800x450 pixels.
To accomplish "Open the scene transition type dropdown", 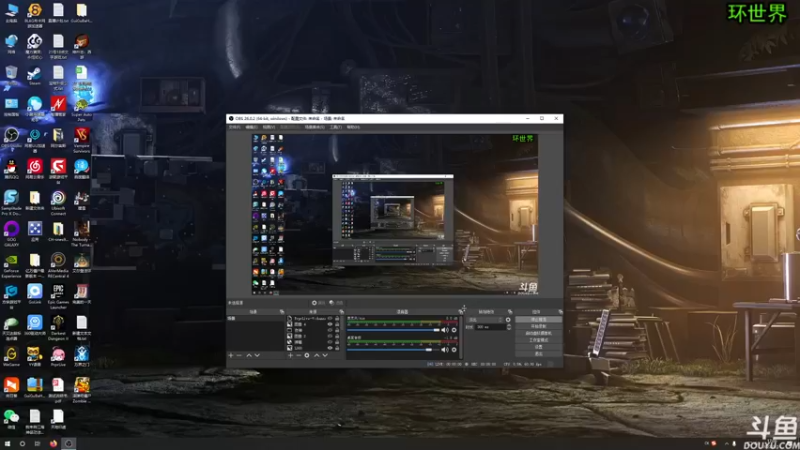I will pos(485,320).
